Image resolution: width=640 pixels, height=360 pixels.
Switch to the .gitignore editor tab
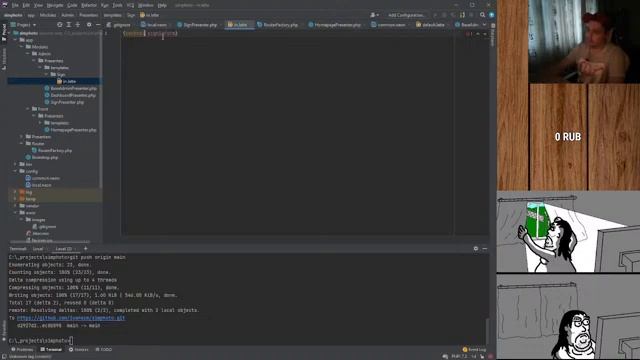coord(119,24)
